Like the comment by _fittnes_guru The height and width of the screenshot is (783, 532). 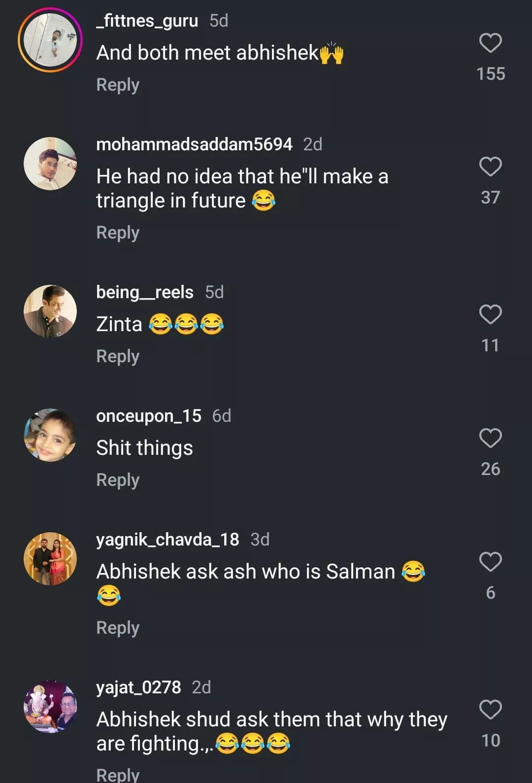point(490,43)
